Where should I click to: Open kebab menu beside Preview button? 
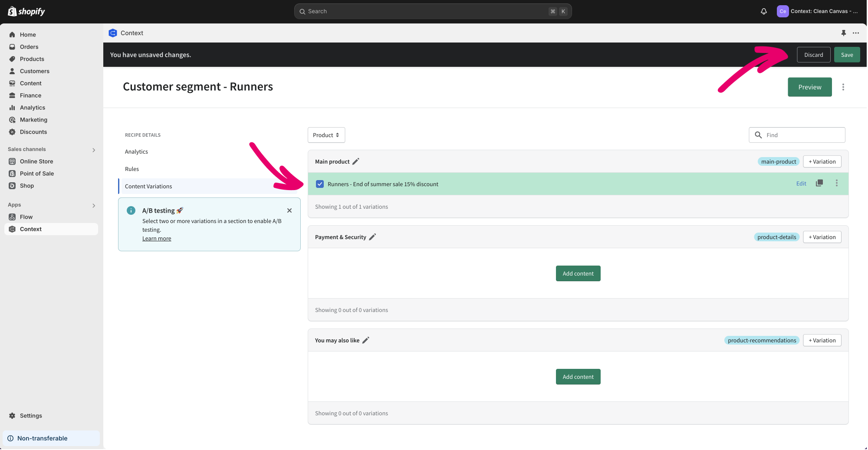843,87
